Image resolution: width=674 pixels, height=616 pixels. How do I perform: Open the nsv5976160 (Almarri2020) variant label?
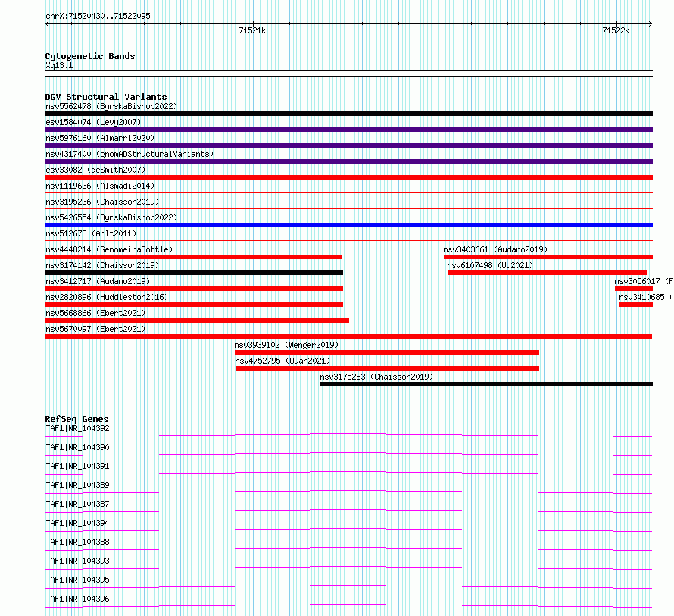click(x=100, y=138)
